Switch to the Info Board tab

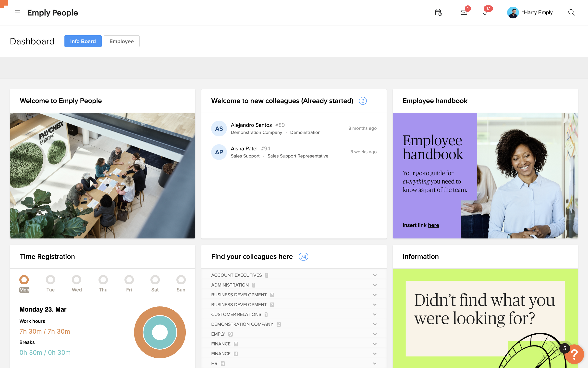83,41
